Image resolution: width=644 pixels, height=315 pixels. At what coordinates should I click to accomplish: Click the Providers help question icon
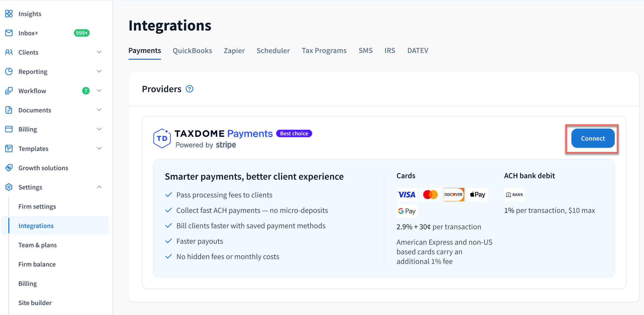[x=190, y=89]
